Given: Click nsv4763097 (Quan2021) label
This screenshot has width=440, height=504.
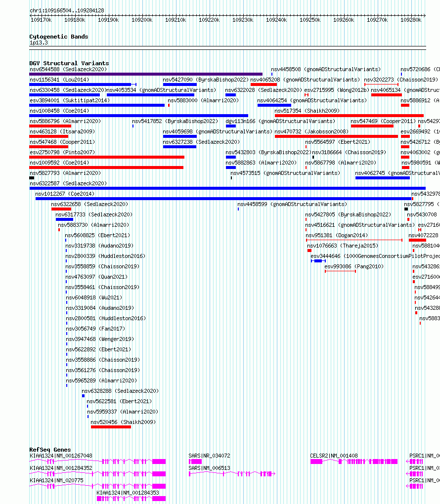Looking at the screenshot, I should click(96, 277).
